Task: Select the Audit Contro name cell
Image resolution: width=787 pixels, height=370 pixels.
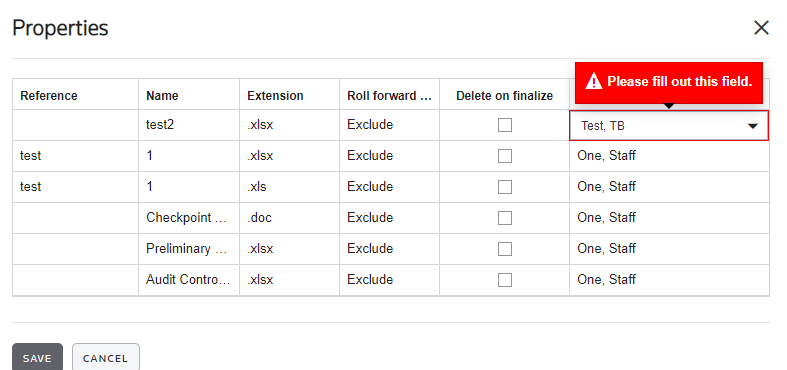Action: [x=189, y=280]
